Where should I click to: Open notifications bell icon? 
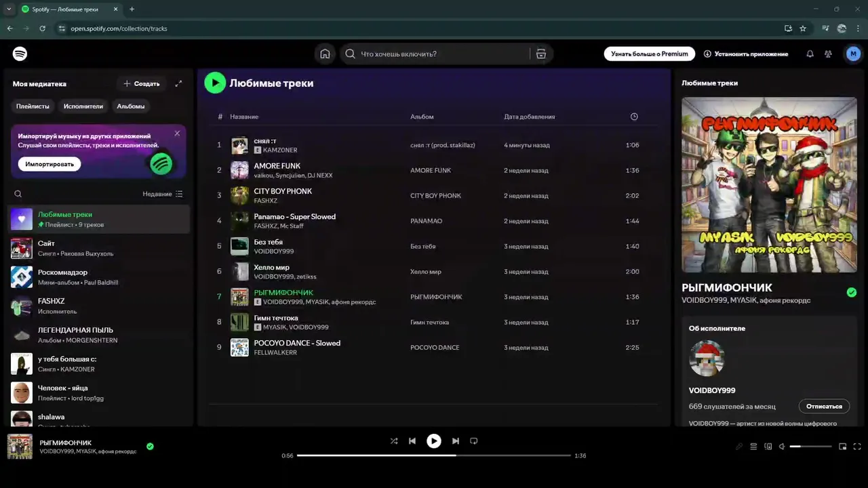pos(810,54)
